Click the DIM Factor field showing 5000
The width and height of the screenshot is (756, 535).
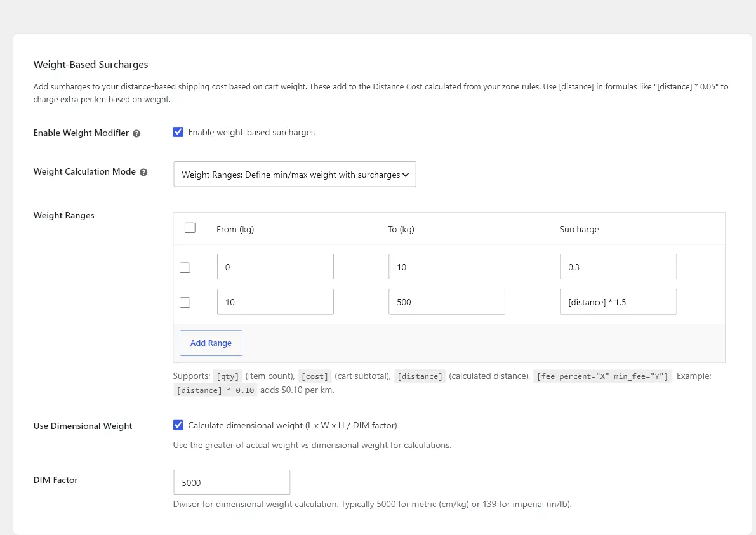click(232, 482)
